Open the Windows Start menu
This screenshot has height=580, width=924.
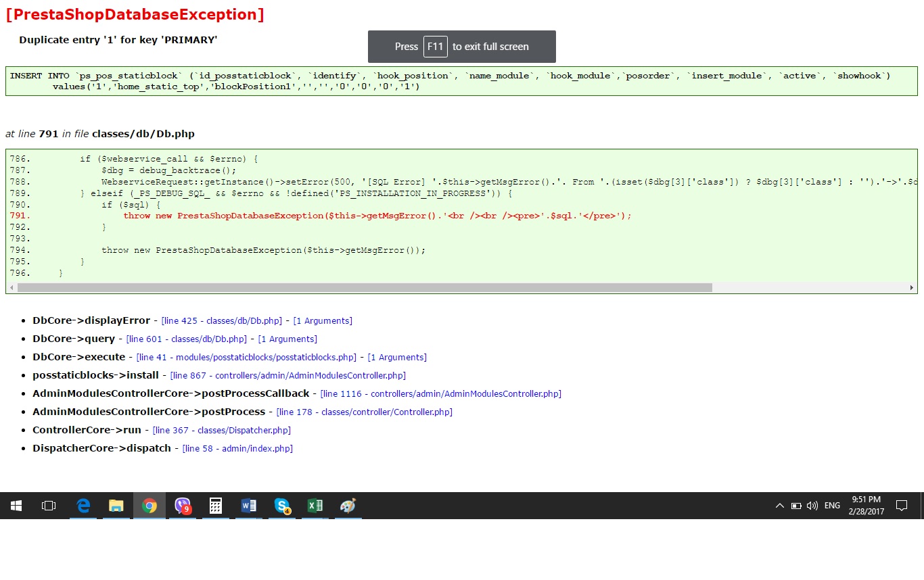click(x=16, y=506)
